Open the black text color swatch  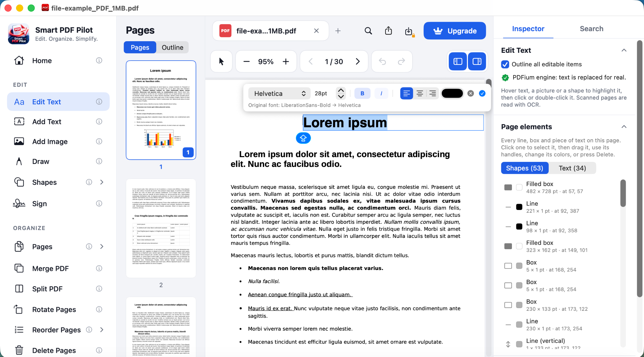(452, 93)
